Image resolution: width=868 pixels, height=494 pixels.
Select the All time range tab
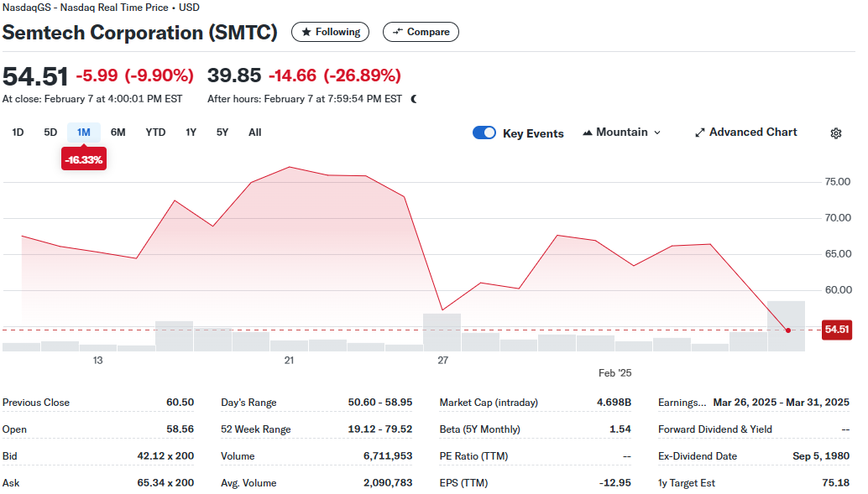point(254,133)
